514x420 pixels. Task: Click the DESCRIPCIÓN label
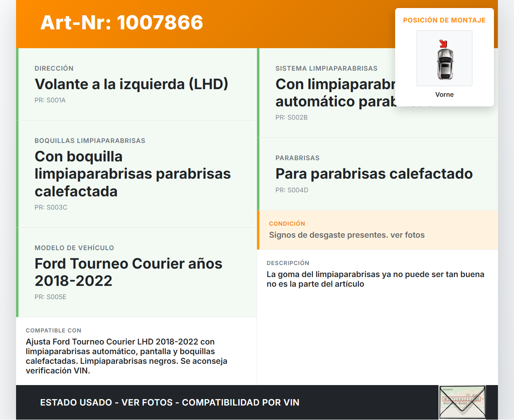(x=288, y=263)
